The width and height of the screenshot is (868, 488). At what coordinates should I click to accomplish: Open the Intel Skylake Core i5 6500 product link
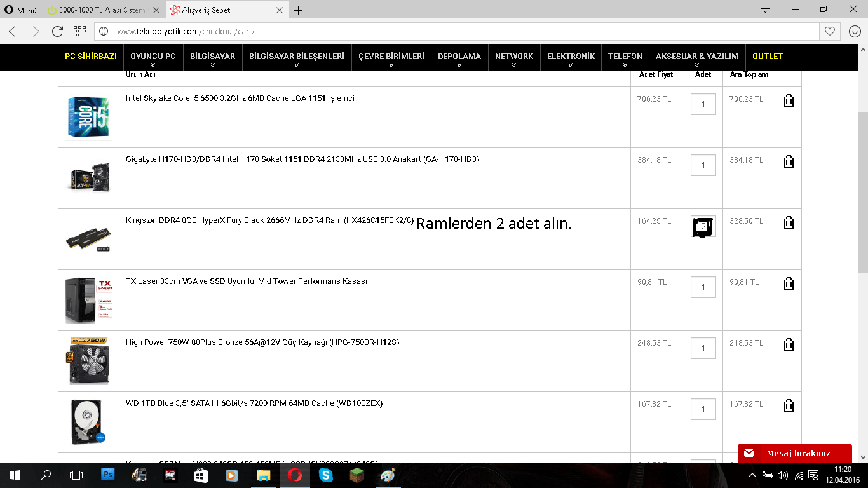[240, 98]
